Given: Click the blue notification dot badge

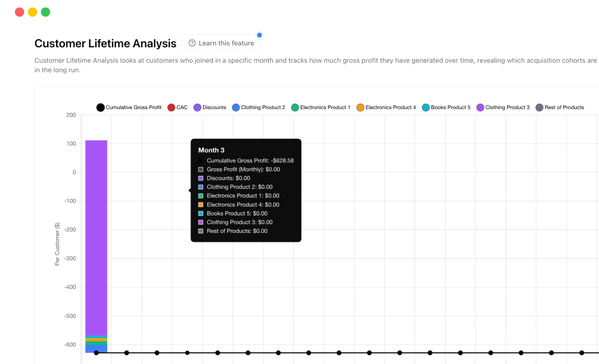Looking at the screenshot, I should coord(260,35).
